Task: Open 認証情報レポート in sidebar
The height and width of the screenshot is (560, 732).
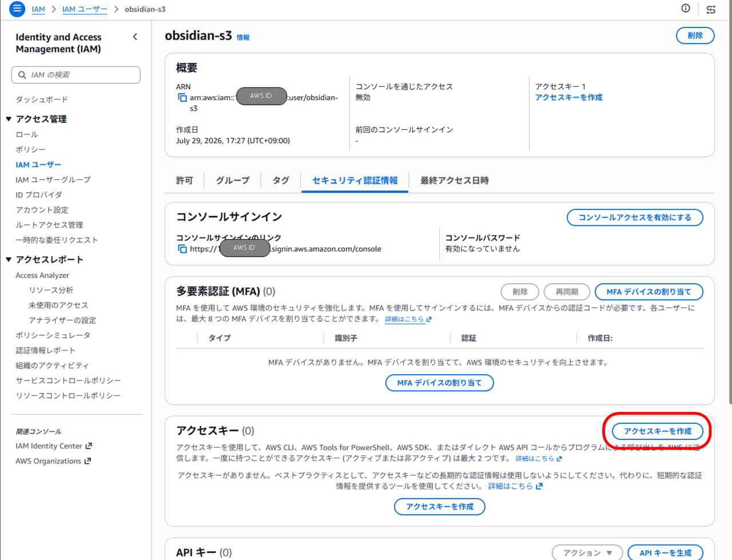Action: (x=45, y=351)
